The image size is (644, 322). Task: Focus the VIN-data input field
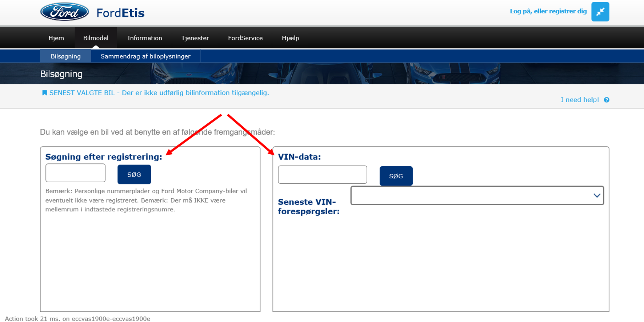[322, 175]
